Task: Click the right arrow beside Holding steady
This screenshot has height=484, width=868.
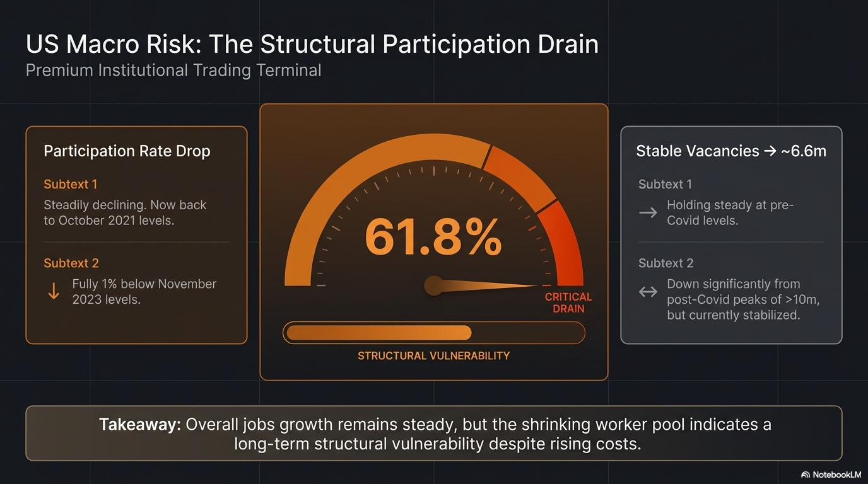Action: pos(648,213)
